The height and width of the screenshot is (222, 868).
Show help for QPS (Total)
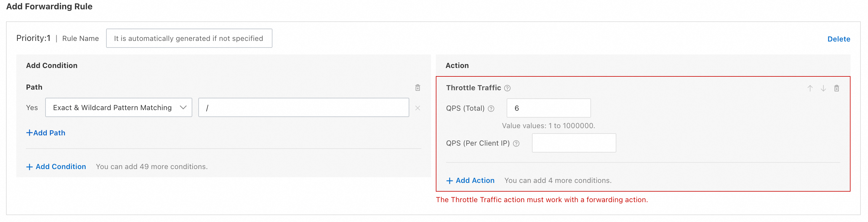point(491,108)
